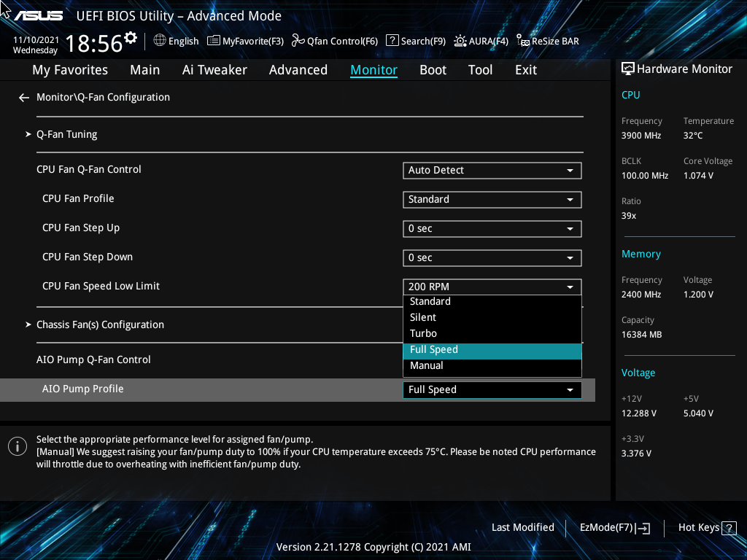Click the Search(F9) question mark icon
Screen dimensions: 747x560
coord(392,41)
